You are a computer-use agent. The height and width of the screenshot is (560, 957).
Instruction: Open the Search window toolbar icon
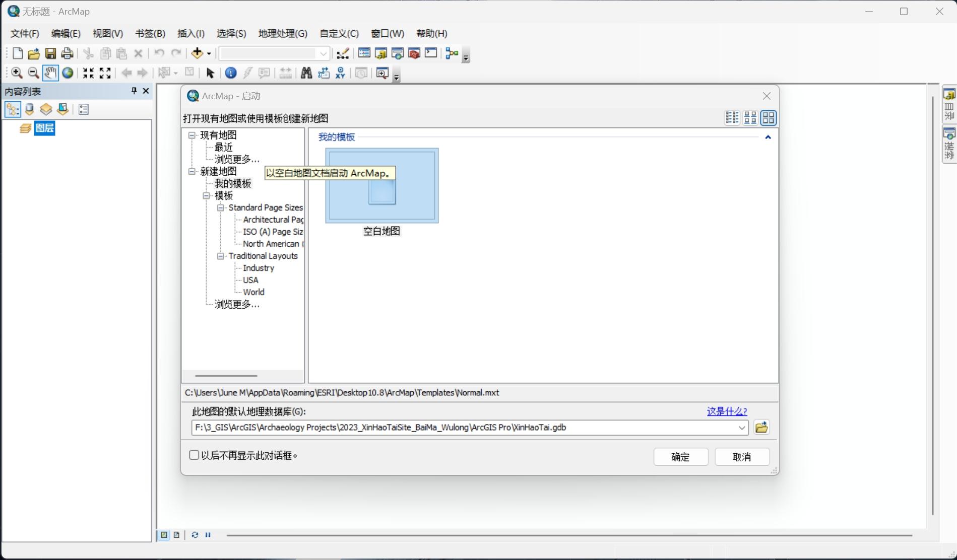point(397,53)
